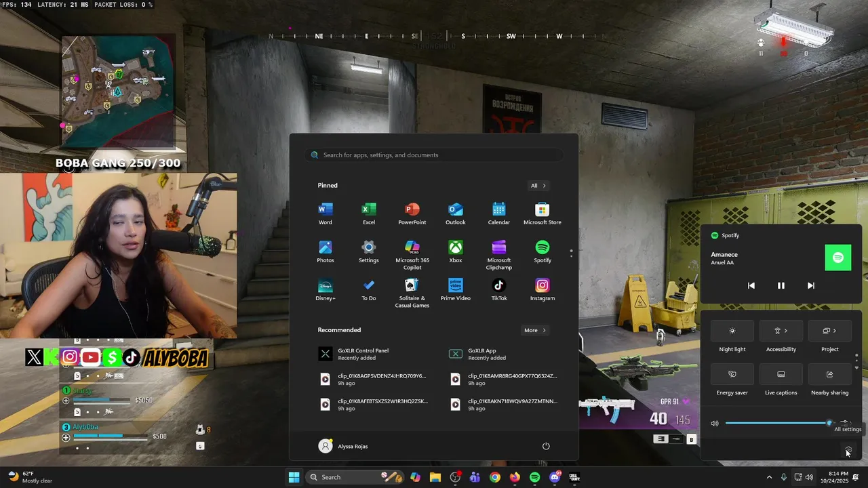Open Word from pinned apps
Image resolution: width=868 pixels, height=488 pixels.
(325, 213)
